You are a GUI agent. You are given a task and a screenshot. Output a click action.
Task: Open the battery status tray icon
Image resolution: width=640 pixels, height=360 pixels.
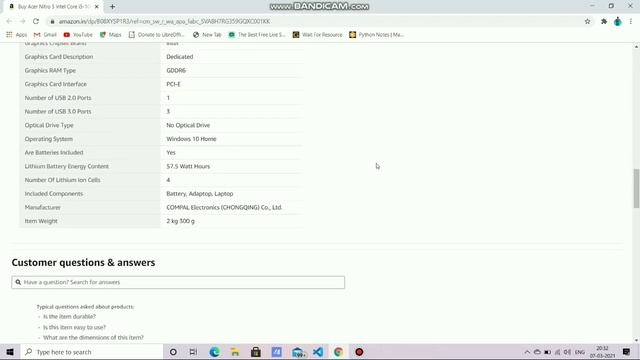pos(547,352)
